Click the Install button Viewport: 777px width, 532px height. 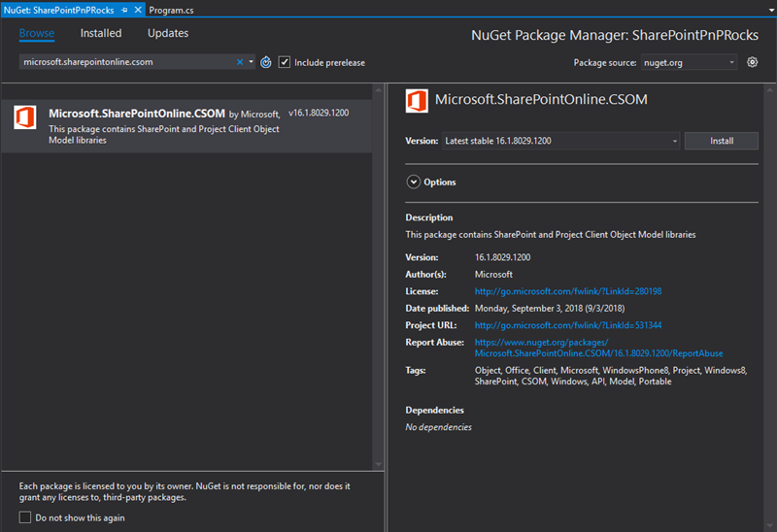pyautogui.click(x=721, y=141)
